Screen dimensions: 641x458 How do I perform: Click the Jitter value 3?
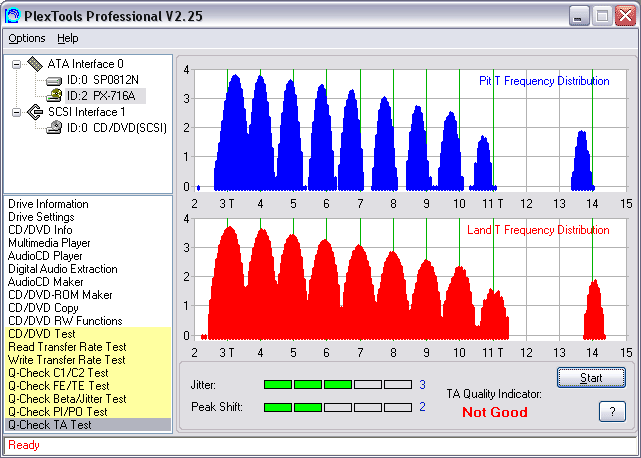pyautogui.click(x=422, y=384)
